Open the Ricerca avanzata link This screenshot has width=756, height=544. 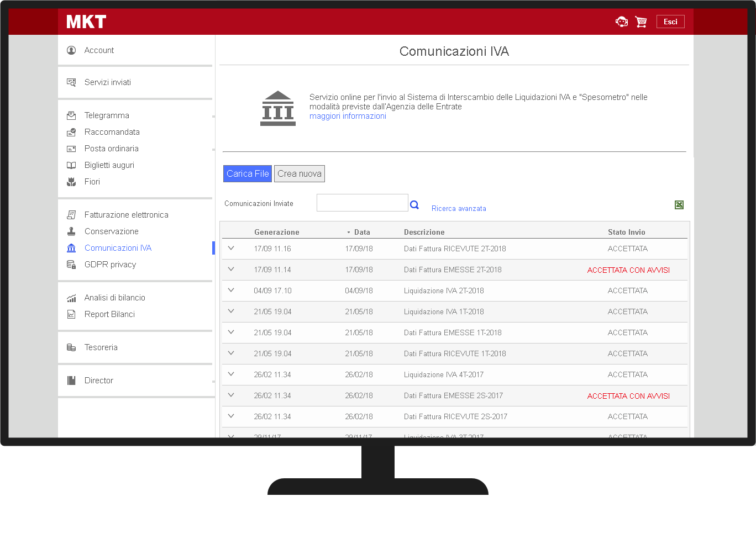(x=459, y=208)
